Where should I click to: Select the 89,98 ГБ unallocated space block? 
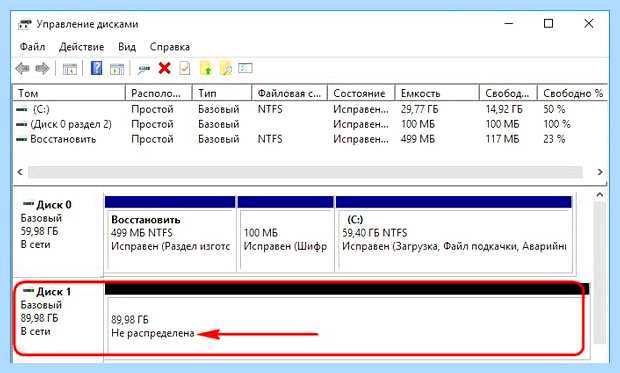(x=347, y=321)
